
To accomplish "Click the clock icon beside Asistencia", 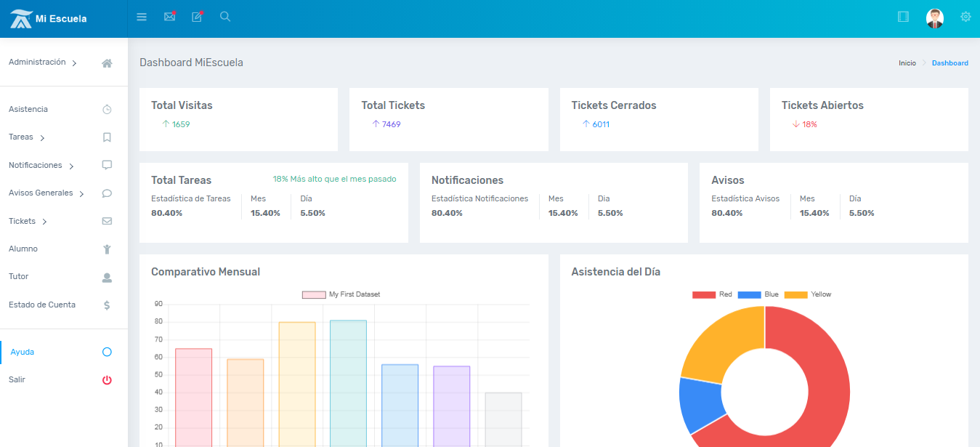I will tap(107, 110).
